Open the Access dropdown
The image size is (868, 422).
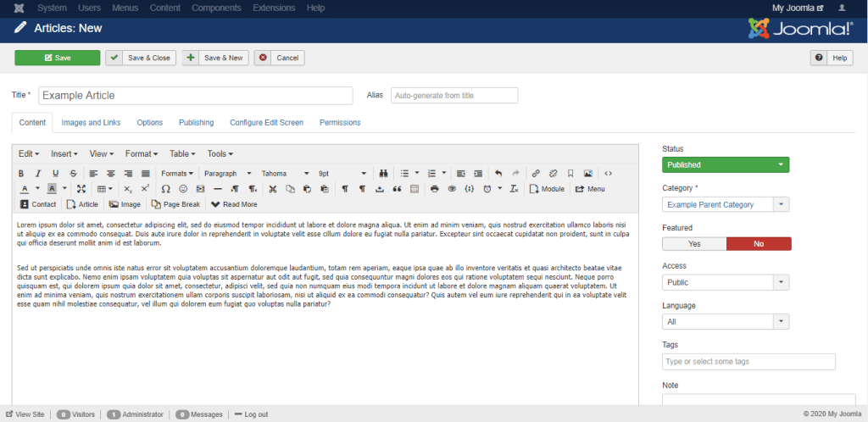pos(726,283)
